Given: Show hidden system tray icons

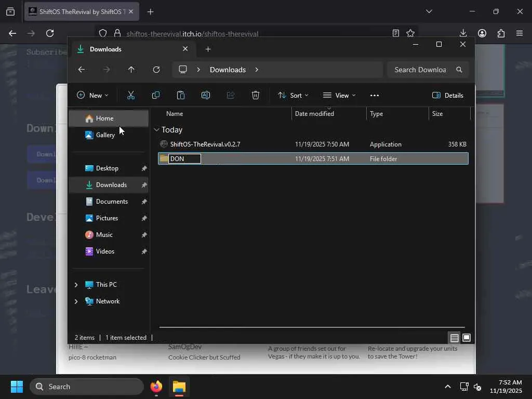Looking at the screenshot, I should 448,387.
